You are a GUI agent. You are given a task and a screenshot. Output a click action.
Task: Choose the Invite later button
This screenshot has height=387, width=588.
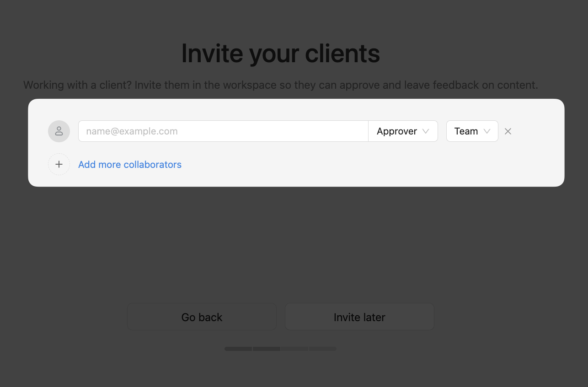pyautogui.click(x=359, y=317)
